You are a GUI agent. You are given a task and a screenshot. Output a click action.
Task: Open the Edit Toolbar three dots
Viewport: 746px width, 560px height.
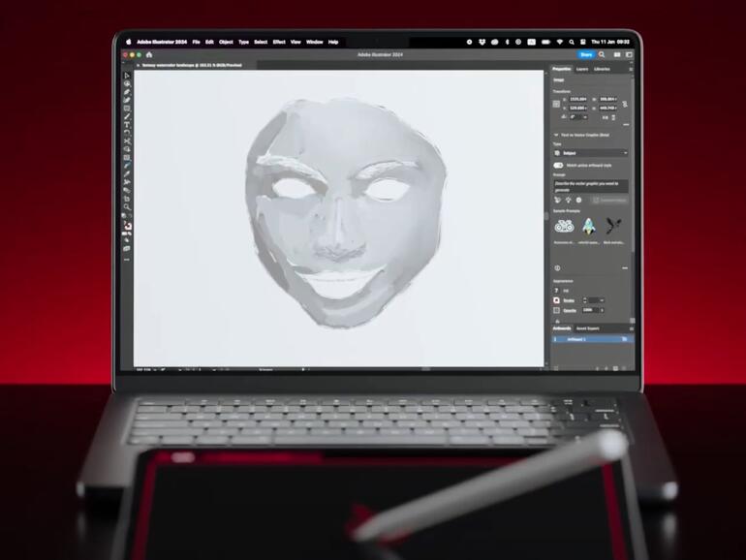[x=127, y=260]
